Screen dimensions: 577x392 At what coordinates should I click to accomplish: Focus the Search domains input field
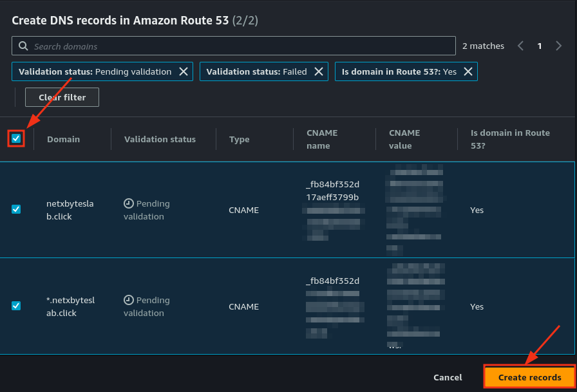coord(238,46)
